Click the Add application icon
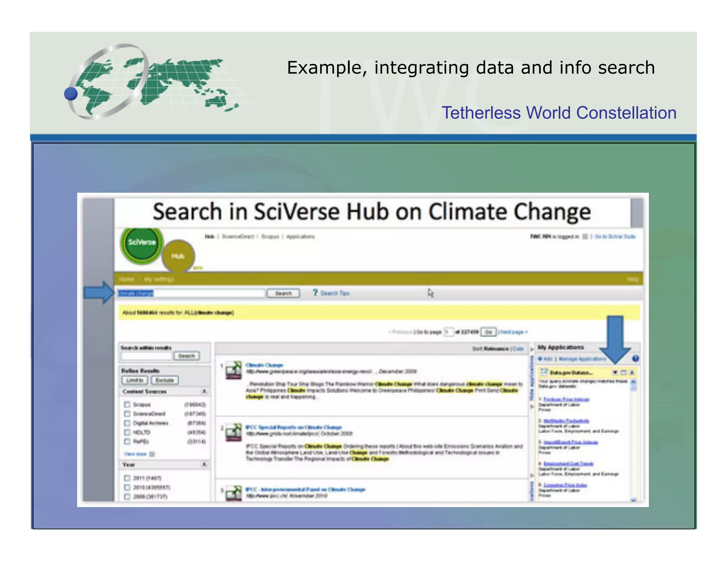 coord(540,358)
